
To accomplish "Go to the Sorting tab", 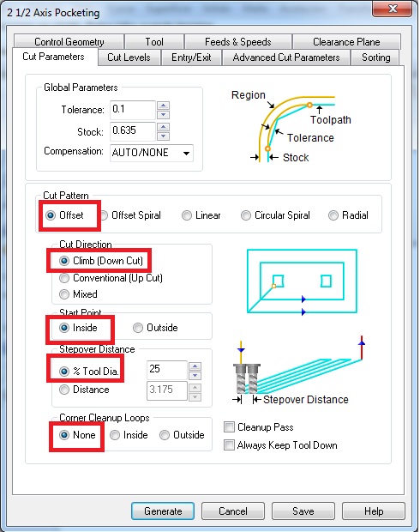I will tap(376, 57).
